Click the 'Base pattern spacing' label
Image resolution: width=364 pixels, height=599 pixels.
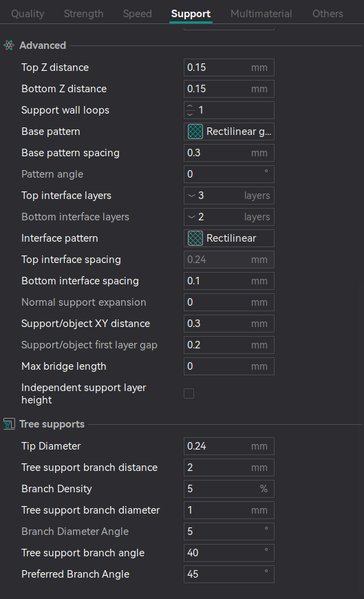click(x=70, y=153)
